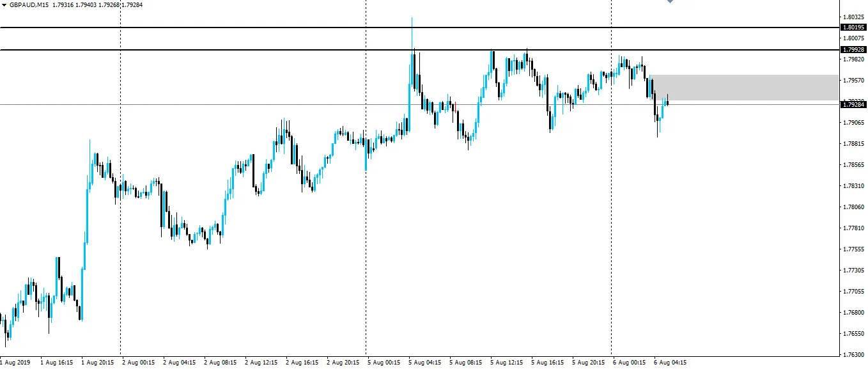Click the 1.76300 price scale value
The height and width of the screenshot is (369, 868).
coord(855,355)
